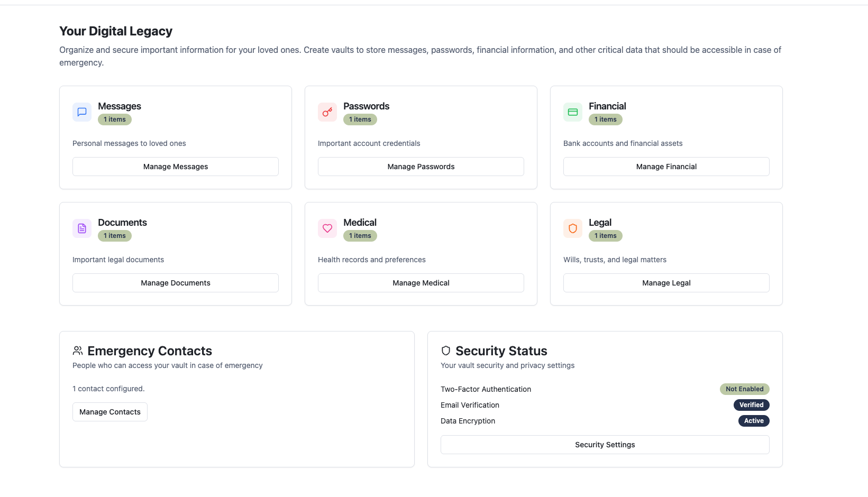The height and width of the screenshot is (497, 868).
Task: Click the Security Settings button
Action: [605, 444]
